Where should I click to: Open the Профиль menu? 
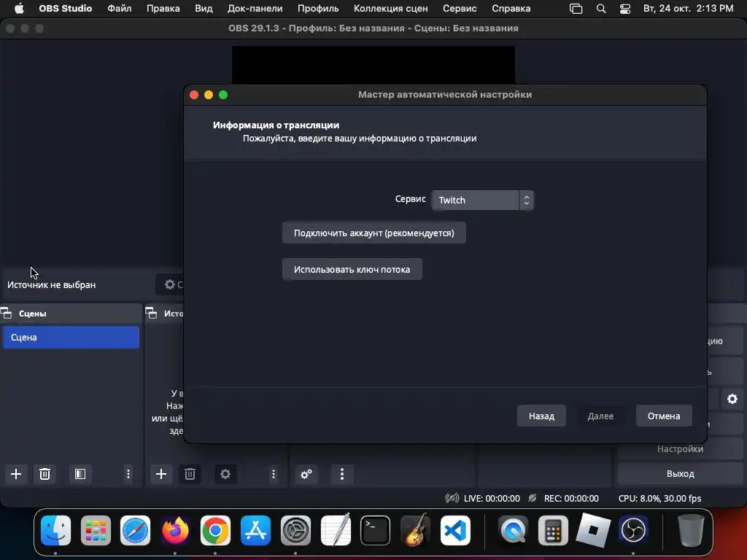coord(318,9)
